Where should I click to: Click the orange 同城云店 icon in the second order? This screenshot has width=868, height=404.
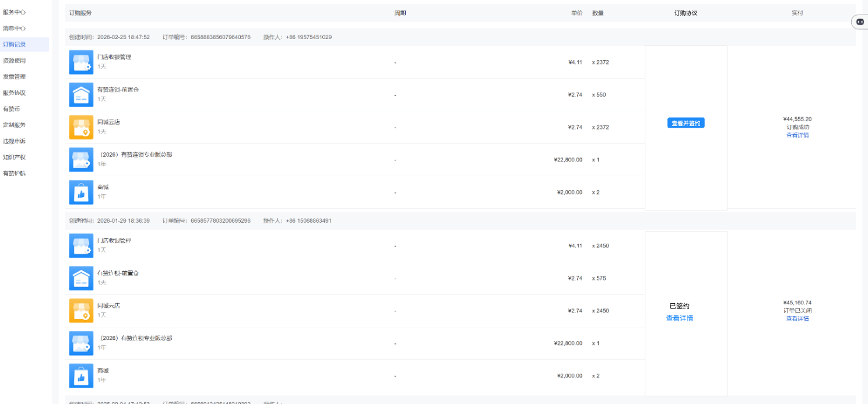click(81, 311)
